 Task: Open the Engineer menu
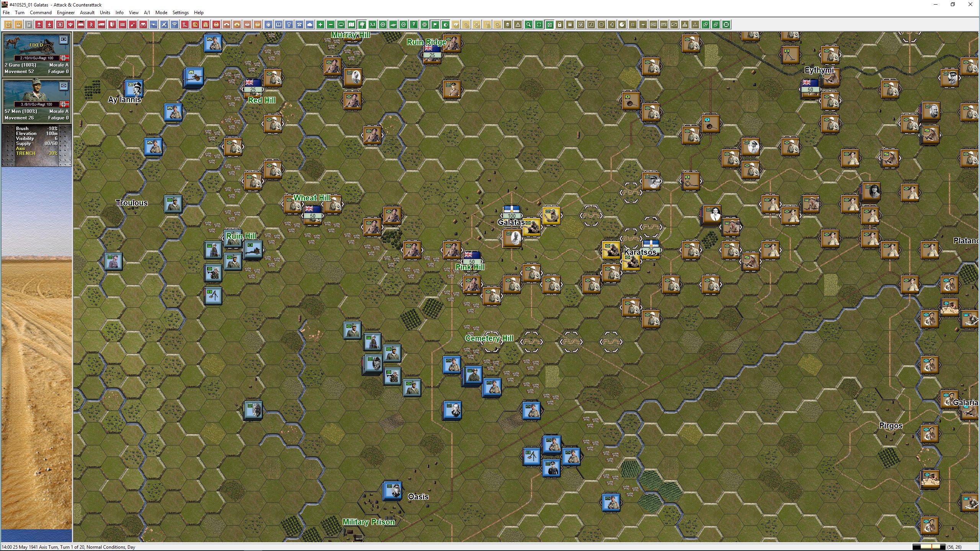click(x=66, y=13)
